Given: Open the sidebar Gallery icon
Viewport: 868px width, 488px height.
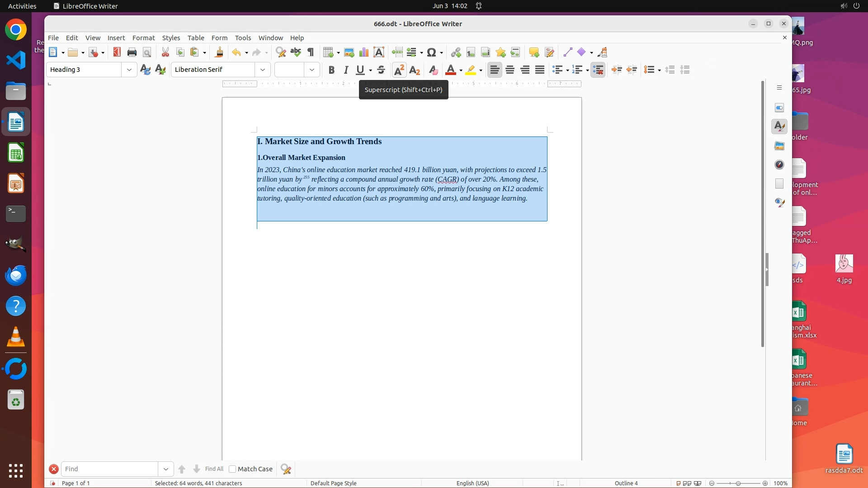Looking at the screenshot, I should point(779,146).
